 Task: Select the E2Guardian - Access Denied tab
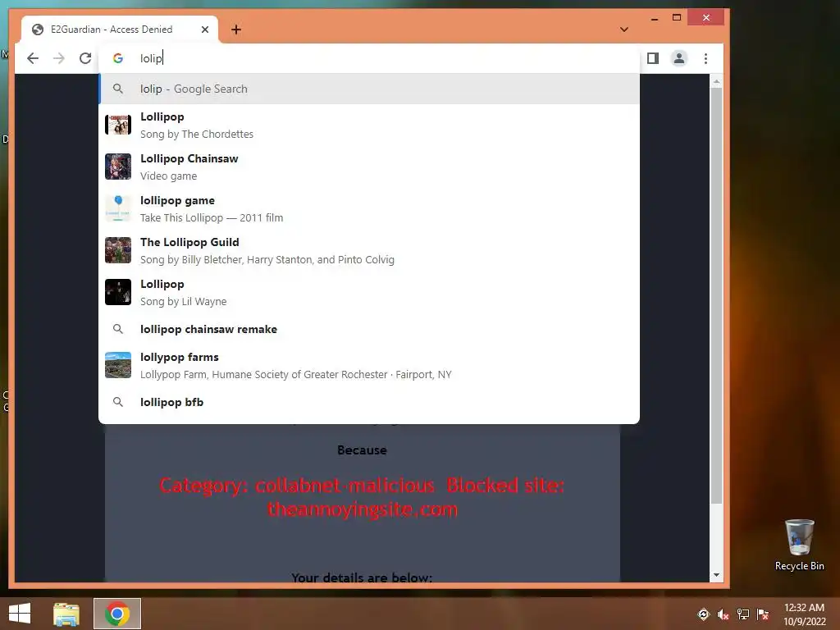[120, 30]
